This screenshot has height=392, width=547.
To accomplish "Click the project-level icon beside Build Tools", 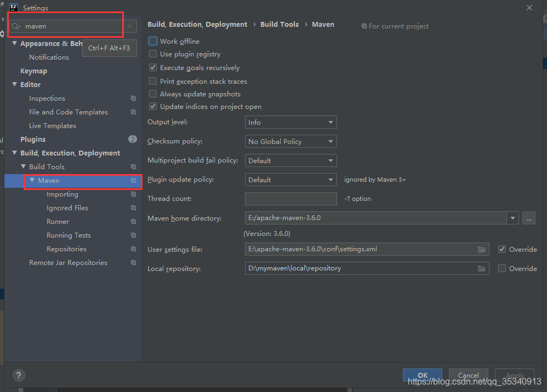I will [133, 166].
